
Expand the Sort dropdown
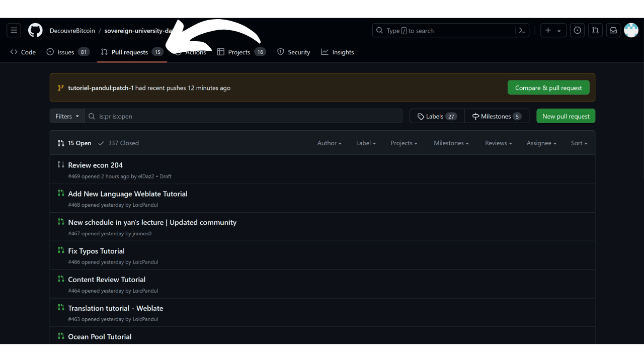pos(579,143)
